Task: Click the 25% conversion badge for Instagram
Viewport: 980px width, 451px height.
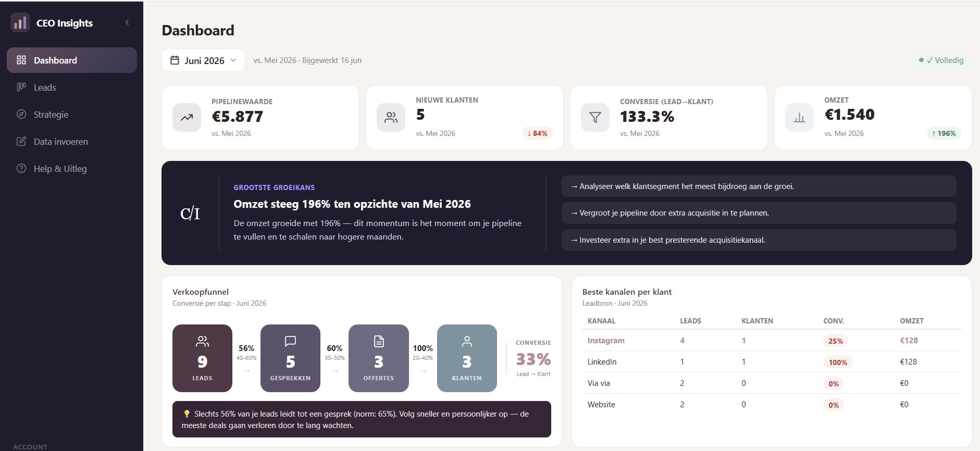Action: point(836,341)
